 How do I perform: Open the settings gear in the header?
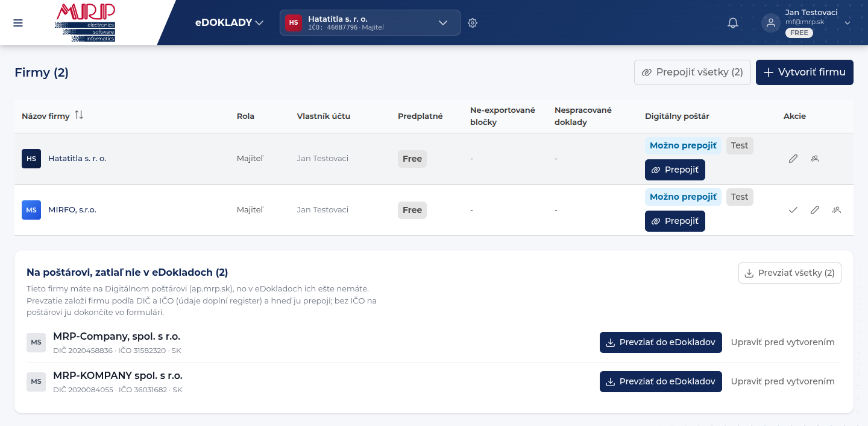(473, 23)
